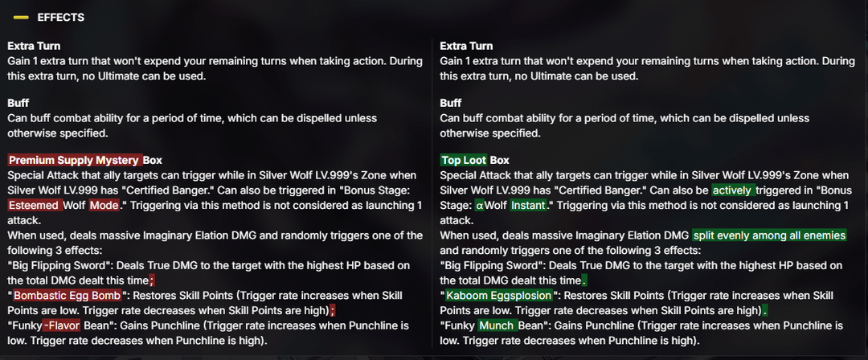Select the red highlighted word Esteemed

tap(36, 205)
